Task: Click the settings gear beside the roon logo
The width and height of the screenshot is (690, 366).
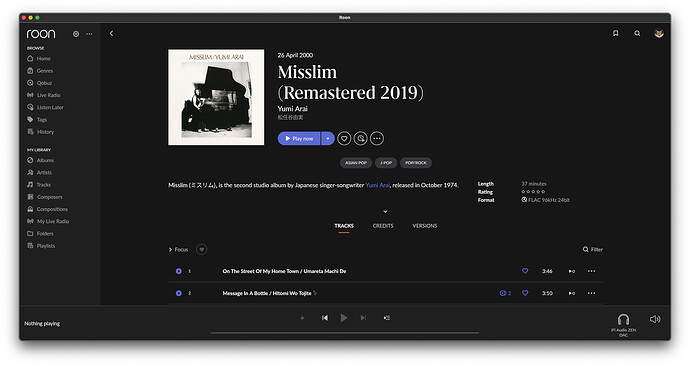Action: point(76,34)
